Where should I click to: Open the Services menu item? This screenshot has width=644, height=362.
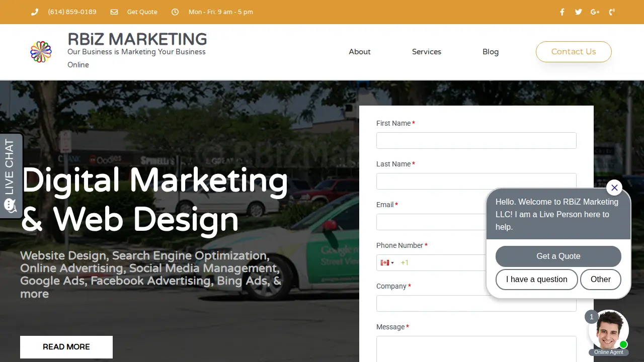[x=427, y=52]
